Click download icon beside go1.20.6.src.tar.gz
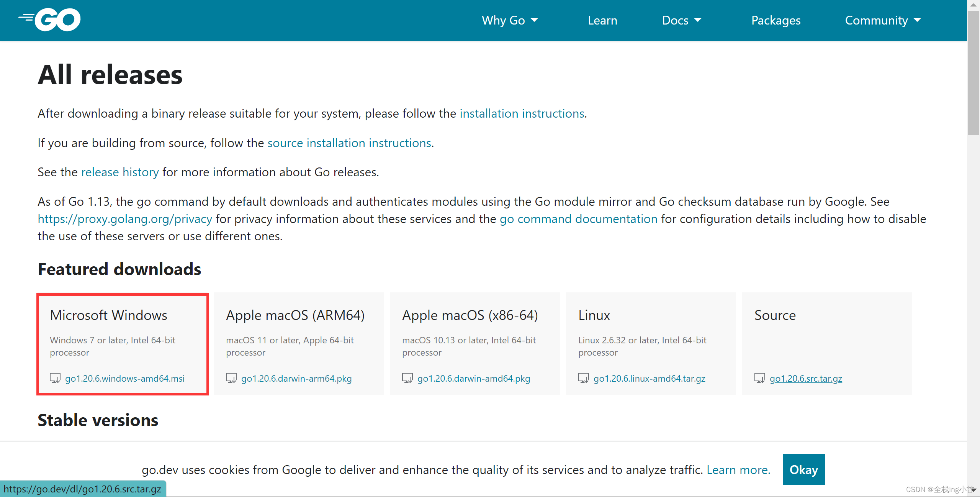Image resolution: width=980 pixels, height=497 pixels. tap(760, 378)
